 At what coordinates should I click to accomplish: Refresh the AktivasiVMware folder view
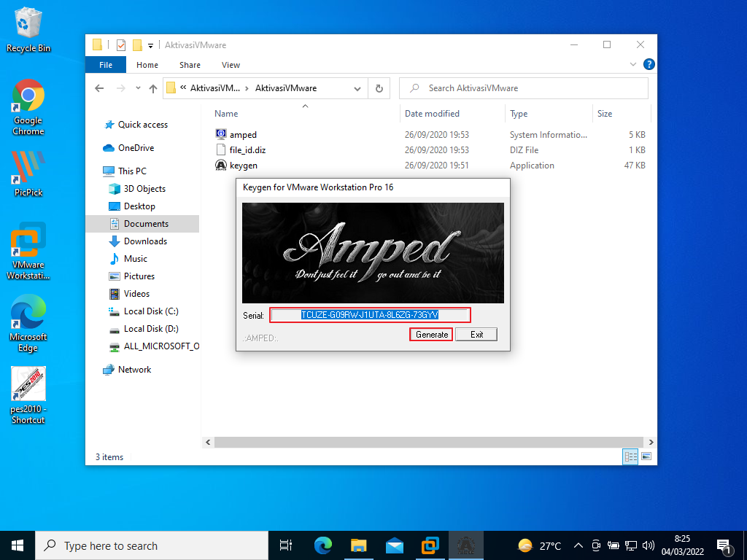(379, 88)
